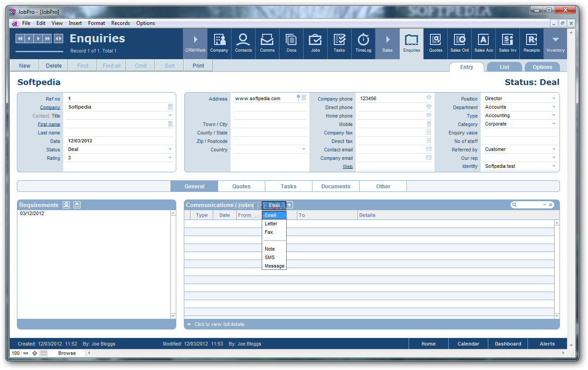Follow the Web field link label

coord(348,167)
